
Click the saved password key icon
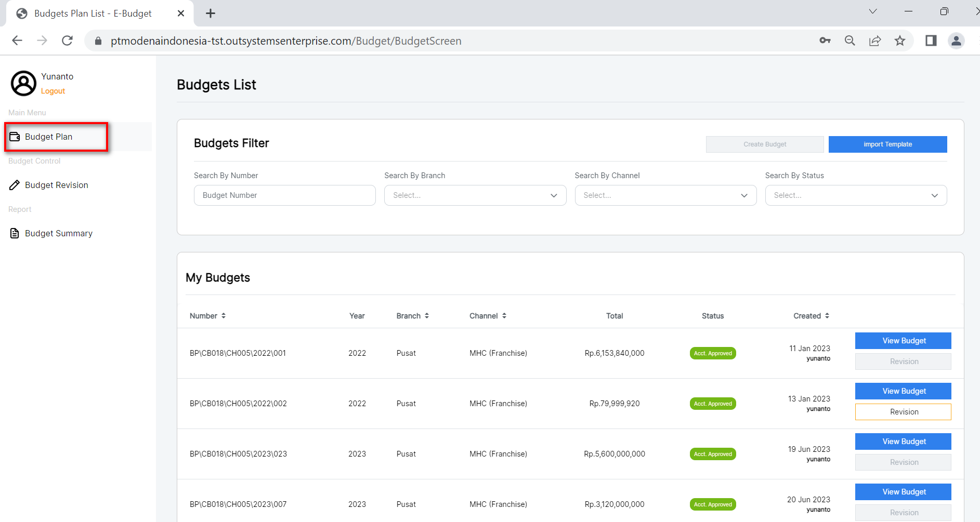825,41
